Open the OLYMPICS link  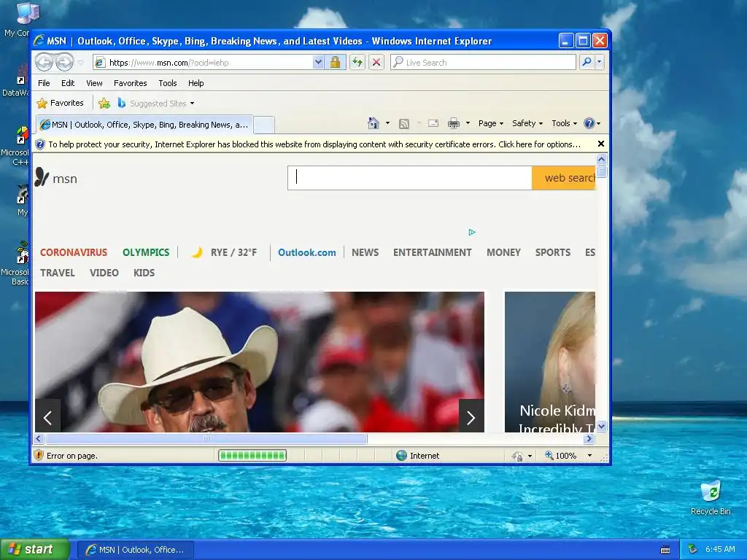pyautogui.click(x=146, y=252)
